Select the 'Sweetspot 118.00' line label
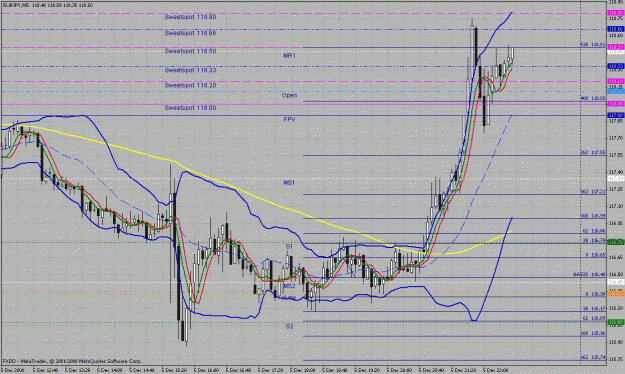Viewport: 625px width, 374px height. point(191,108)
